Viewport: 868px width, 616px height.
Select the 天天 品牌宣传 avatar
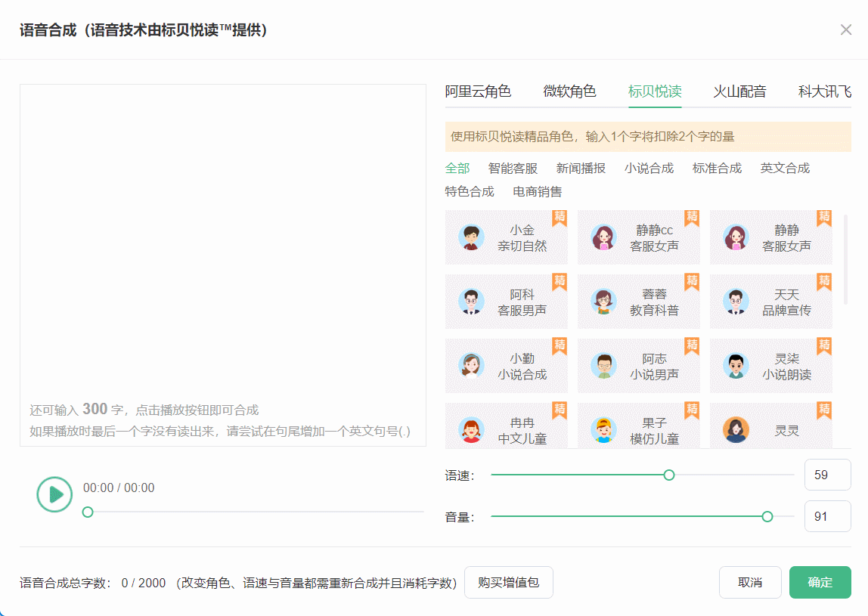coord(736,302)
